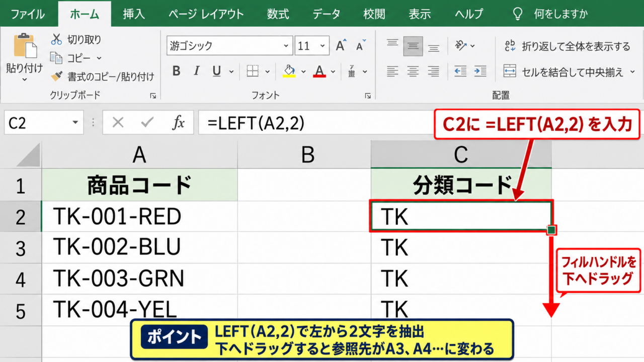Viewport: 644px width, 362px height.
Task: Increase font size with the larger A icon
Action: pyautogui.click(x=341, y=46)
